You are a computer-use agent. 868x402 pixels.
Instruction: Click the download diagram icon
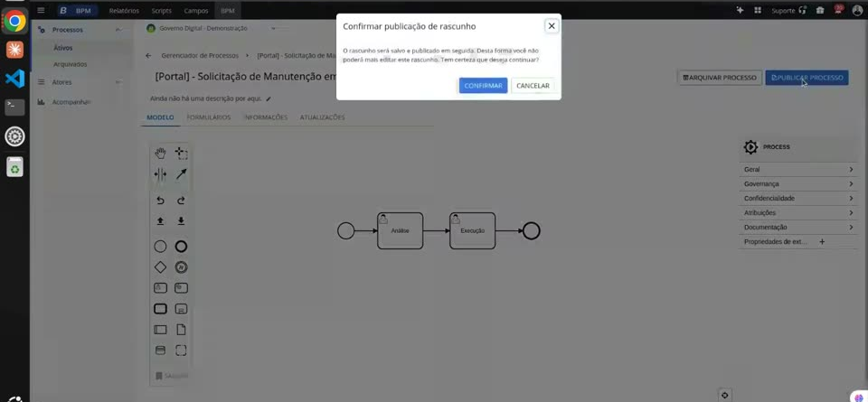tap(181, 221)
